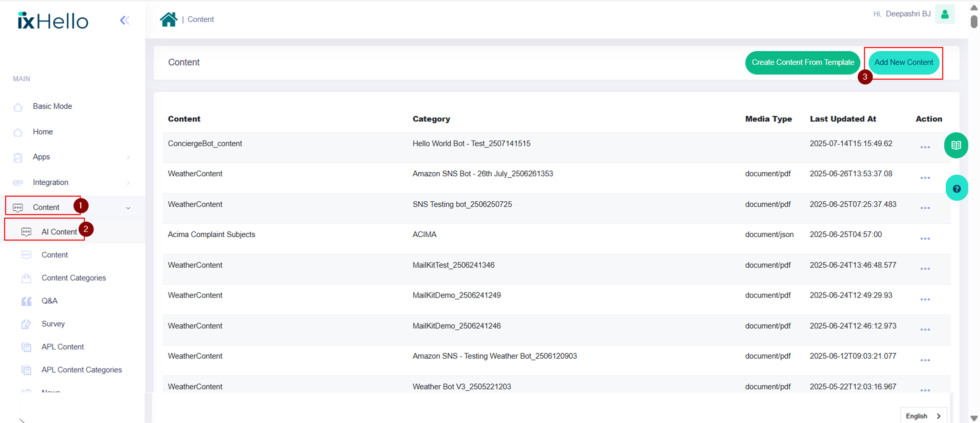Click the 2025-07-14T15:15:49.62 timestamp
Screen dimensions: 980x423
coord(851,144)
